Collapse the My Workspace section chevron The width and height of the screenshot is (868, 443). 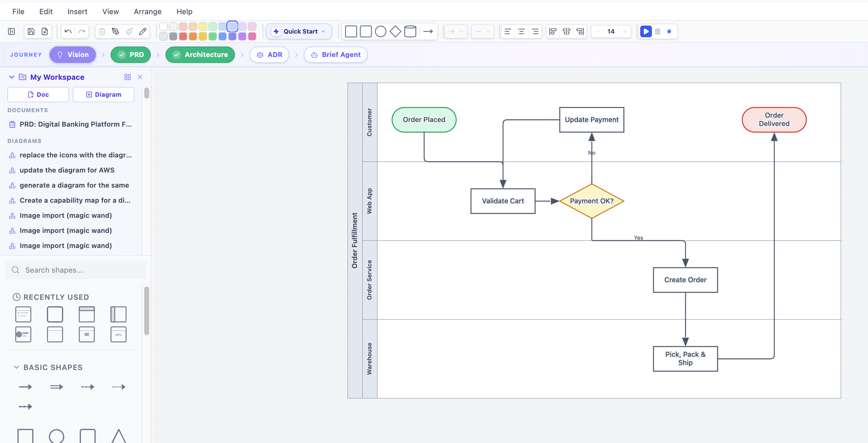[11, 77]
